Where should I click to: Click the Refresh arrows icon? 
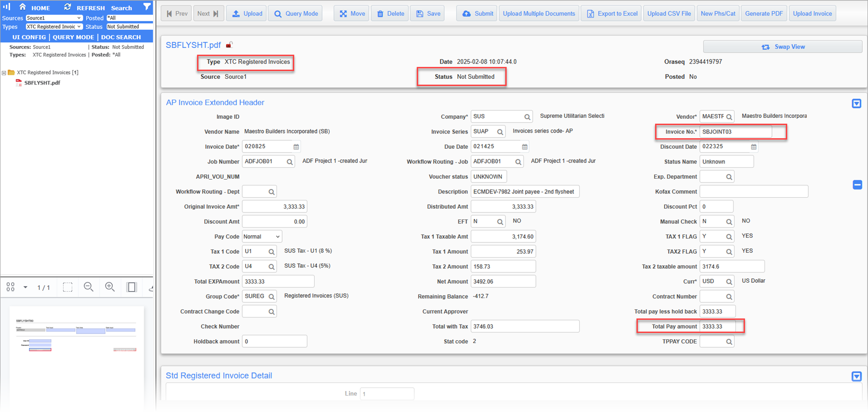point(67,7)
